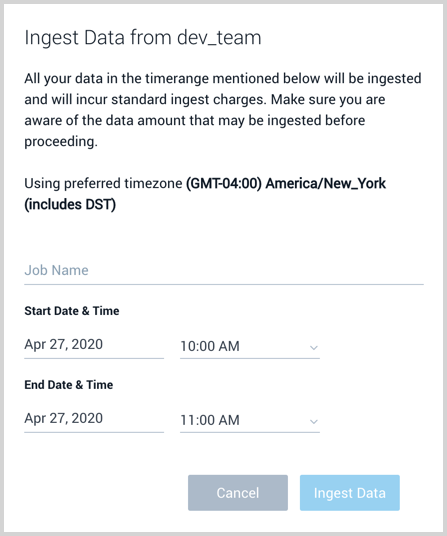Select the 11:00 AM time value text
Viewport: 447px width, 536px height.
coord(210,420)
